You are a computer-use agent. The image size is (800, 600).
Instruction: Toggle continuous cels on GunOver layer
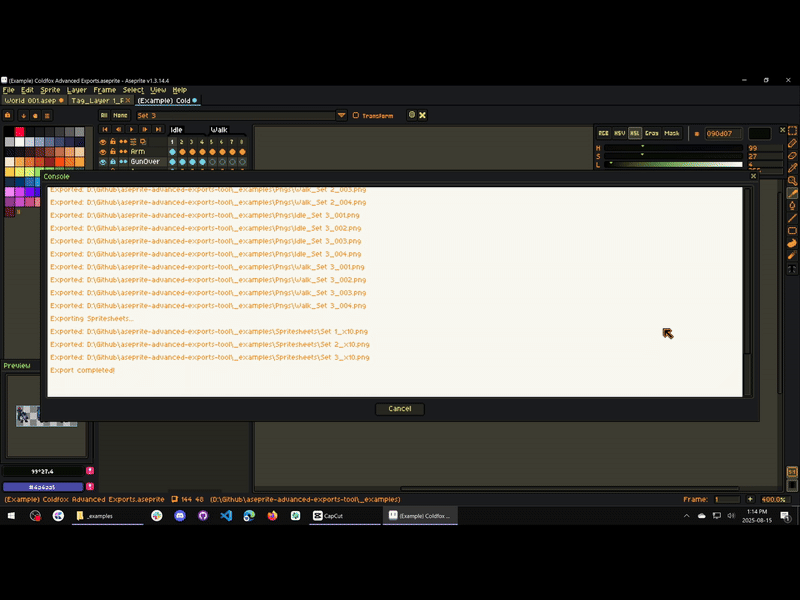pyautogui.click(x=123, y=162)
